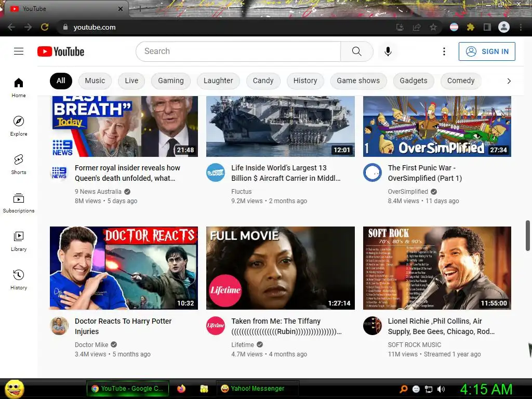Click the Firefox icon on taskbar
The width and height of the screenshot is (532, 399).
coord(181,389)
